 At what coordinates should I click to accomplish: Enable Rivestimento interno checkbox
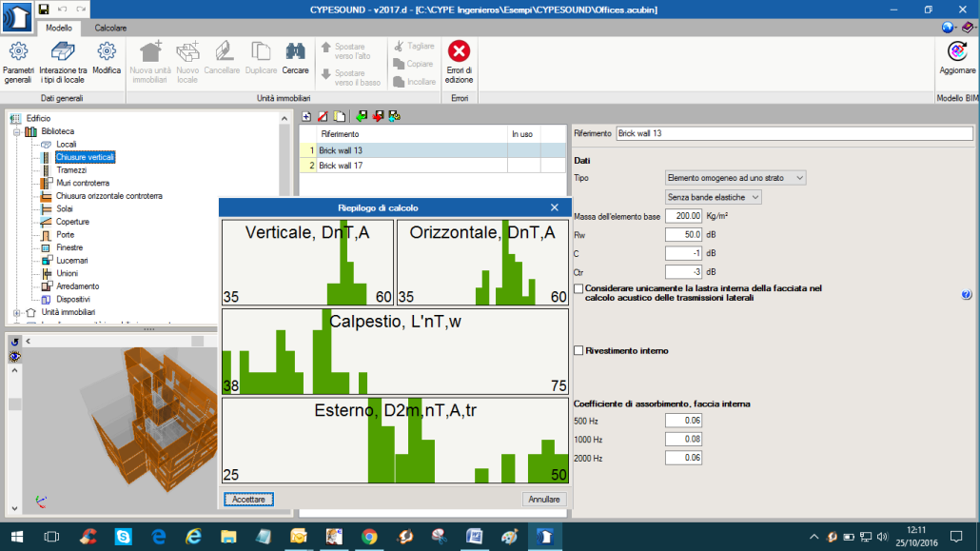578,351
